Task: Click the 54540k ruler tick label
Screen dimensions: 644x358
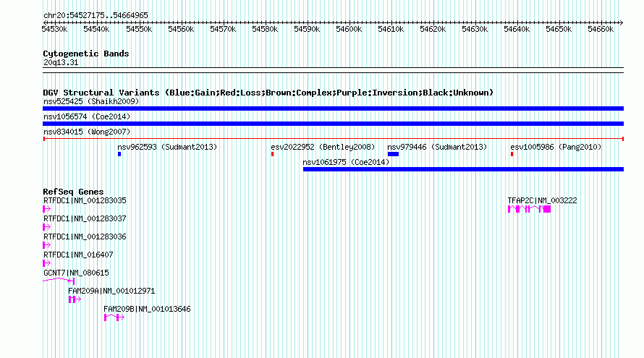Action: 96,29
